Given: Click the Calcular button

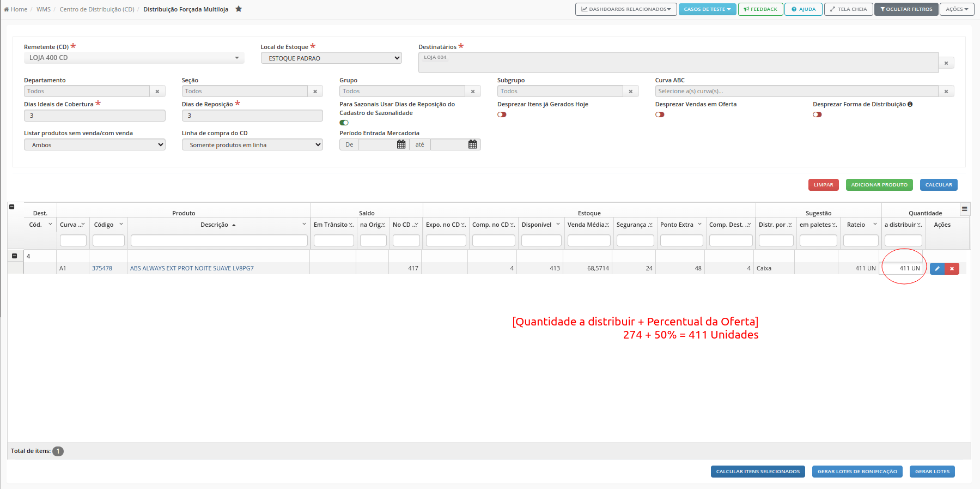Looking at the screenshot, I should pyautogui.click(x=939, y=185).
